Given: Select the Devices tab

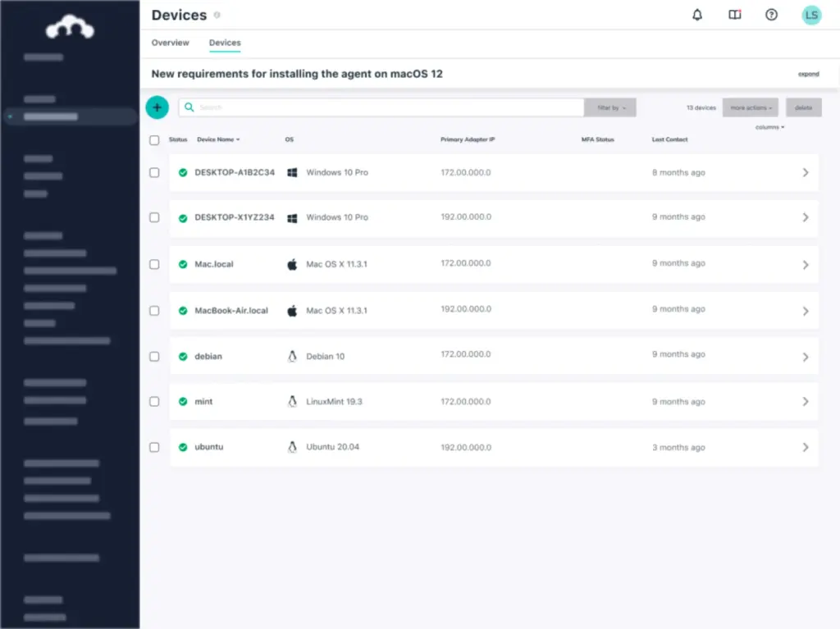Looking at the screenshot, I should tap(225, 43).
